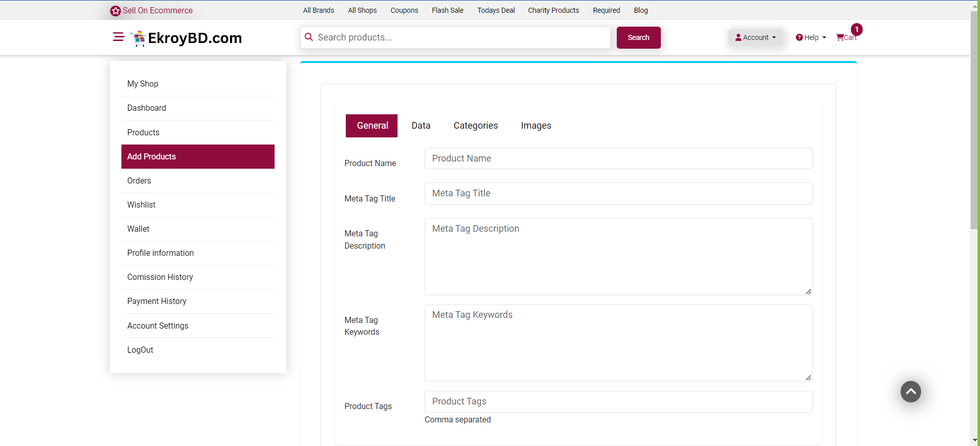
Task: Go to Orders in sidebar
Action: pyautogui.click(x=139, y=180)
